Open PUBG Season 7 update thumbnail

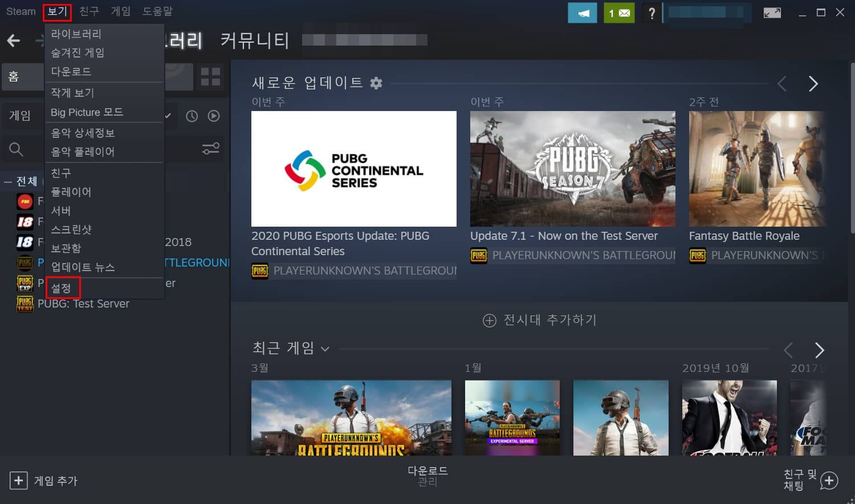[x=573, y=169]
